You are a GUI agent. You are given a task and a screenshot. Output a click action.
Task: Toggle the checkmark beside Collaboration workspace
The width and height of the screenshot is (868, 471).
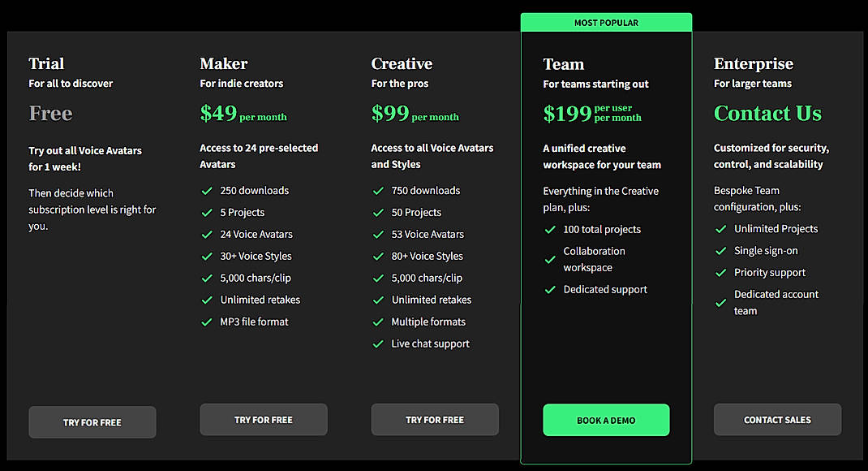550,259
